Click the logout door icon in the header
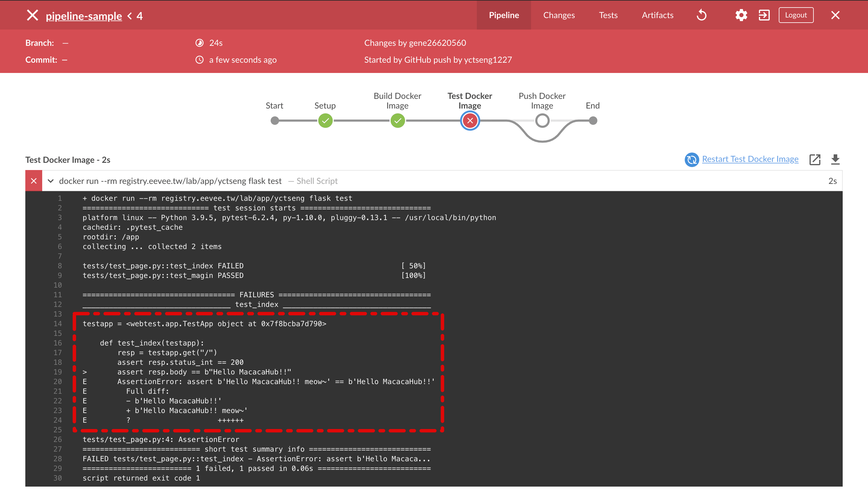Image resolution: width=868 pixels, height=489 pixels. click(764, 15)
